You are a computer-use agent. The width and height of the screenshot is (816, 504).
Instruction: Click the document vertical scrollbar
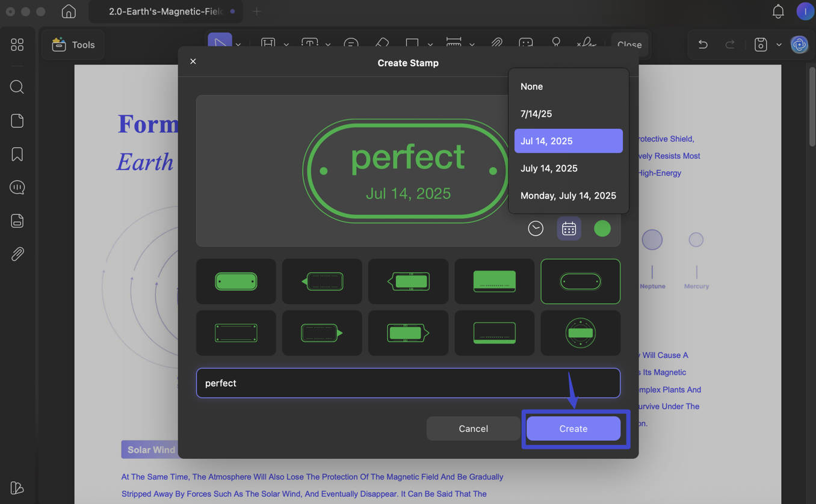811,108
